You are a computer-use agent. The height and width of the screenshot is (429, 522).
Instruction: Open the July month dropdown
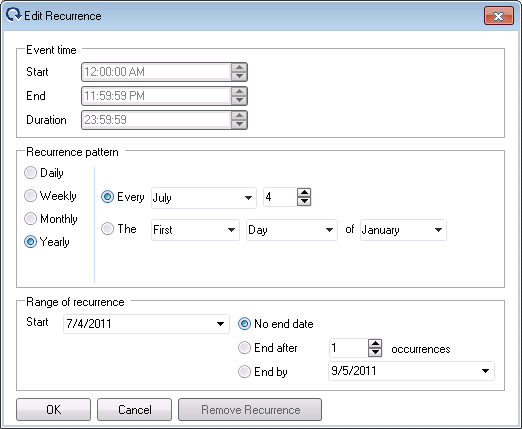[204, 198]
